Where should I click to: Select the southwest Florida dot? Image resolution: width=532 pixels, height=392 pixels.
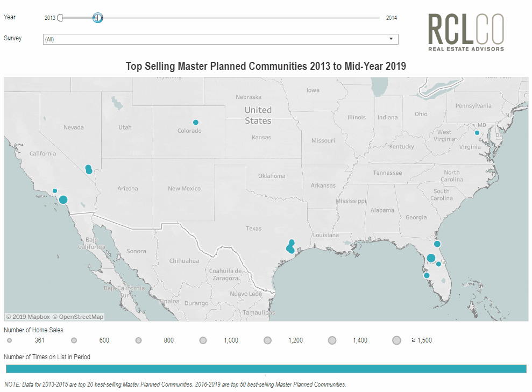427,275
